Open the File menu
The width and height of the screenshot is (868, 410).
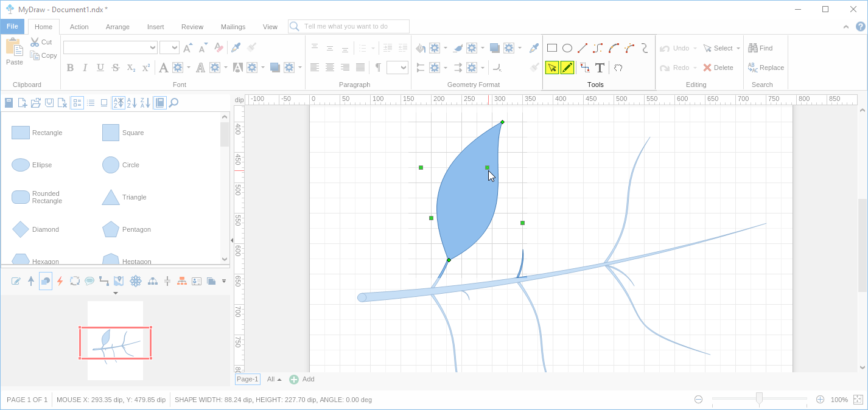click(x=12, y=26)
